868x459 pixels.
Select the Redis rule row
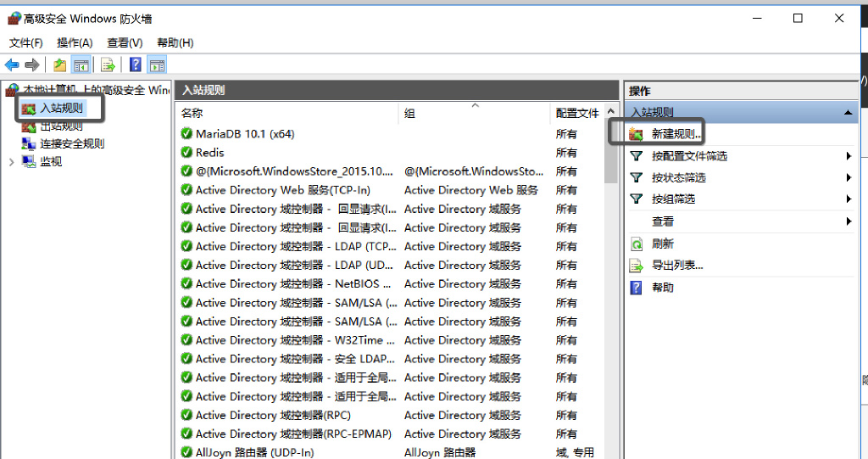click(x=210, y=153)
